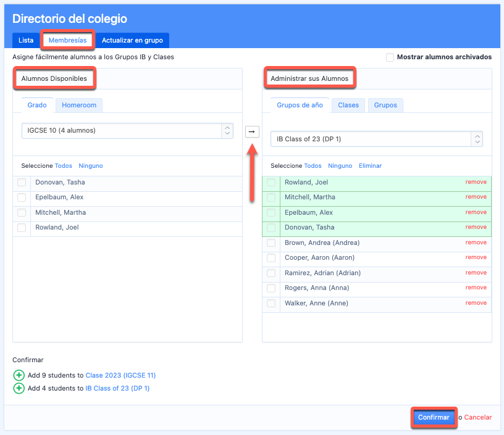Select Todos in the available students panel
504x435 pixels.
[x=63, y=166]
